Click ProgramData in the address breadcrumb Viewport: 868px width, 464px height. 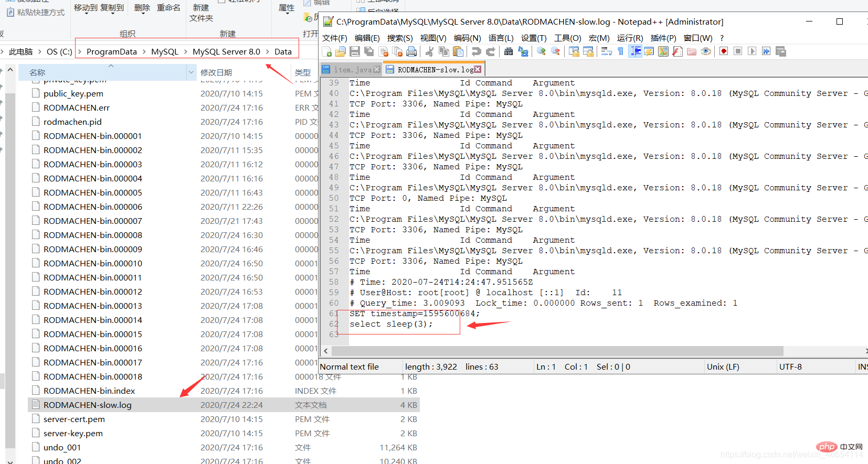111,51
